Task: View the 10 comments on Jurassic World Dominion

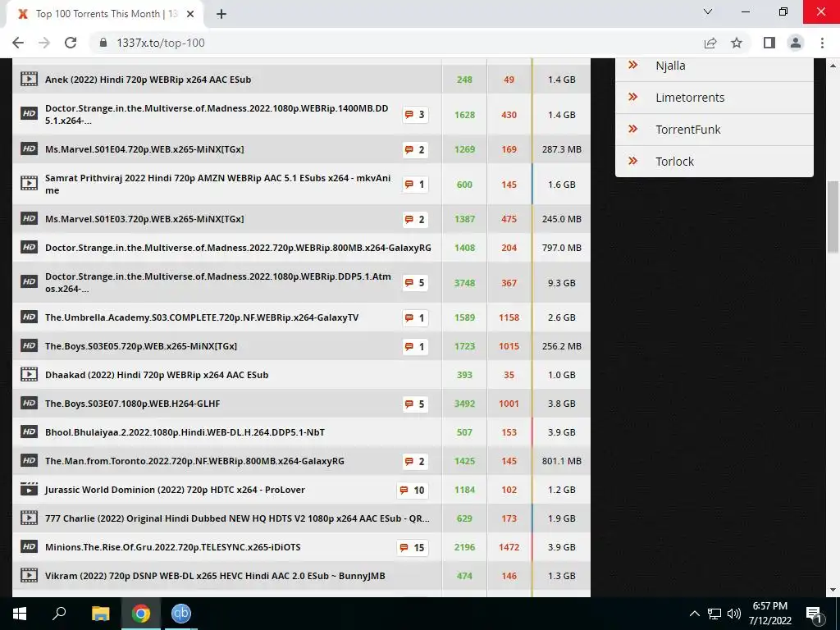Action: [x=413, y=491]
